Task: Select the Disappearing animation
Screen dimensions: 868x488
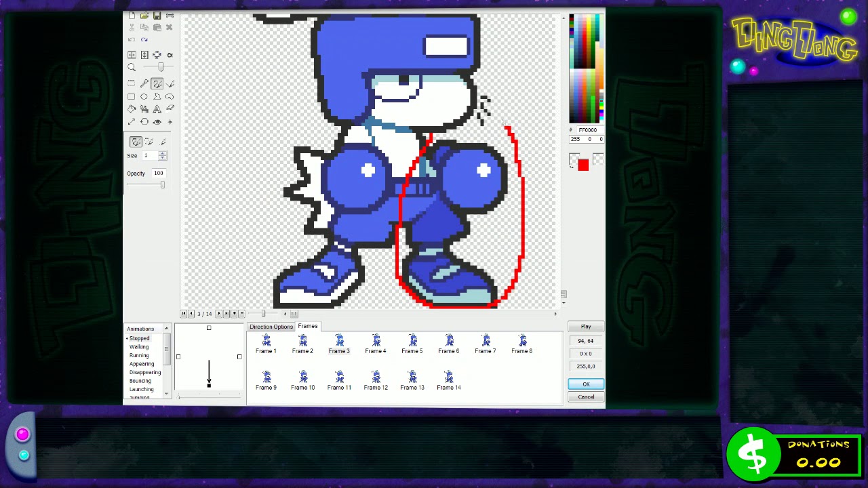Action: tap(145, 372)
